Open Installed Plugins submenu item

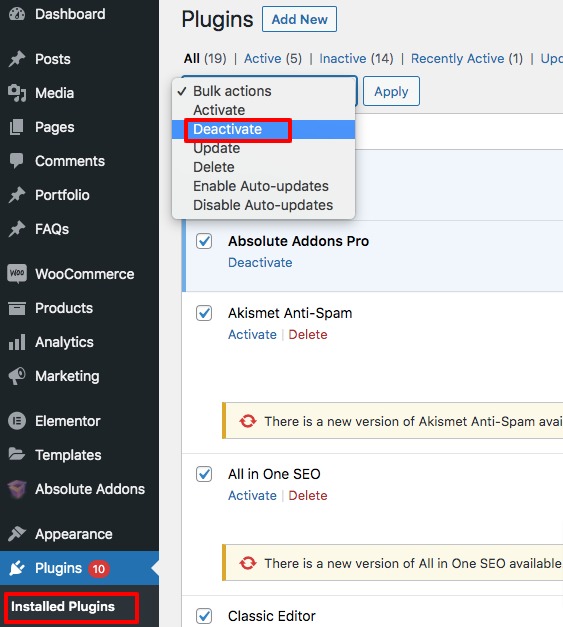click(63, 607)
